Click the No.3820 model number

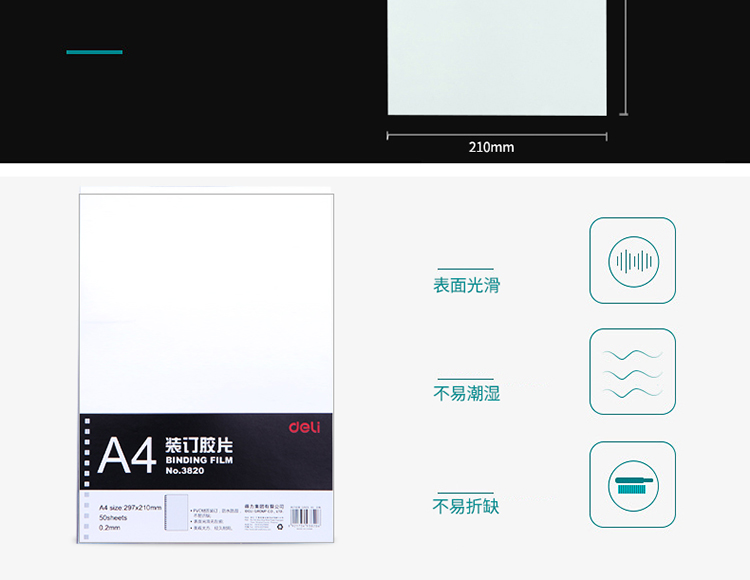pyautogui.click(x=185, y=471)
